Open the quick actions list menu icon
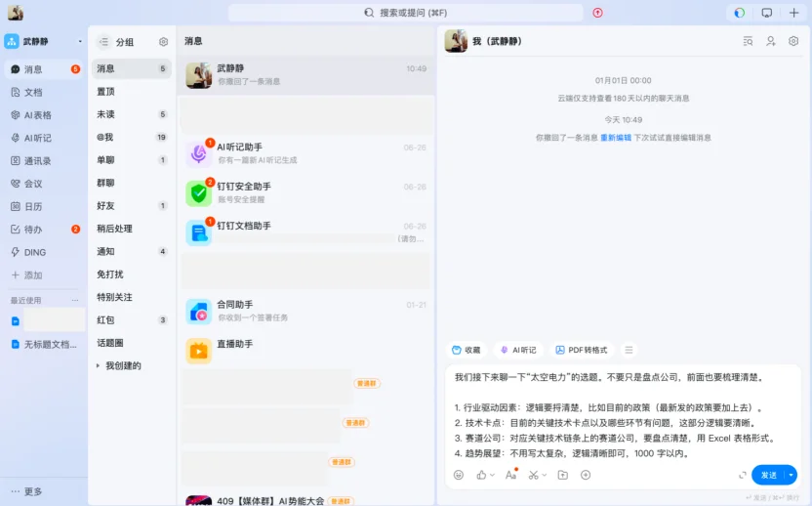This screenshot has height=506, width=812. click(629, 350)
